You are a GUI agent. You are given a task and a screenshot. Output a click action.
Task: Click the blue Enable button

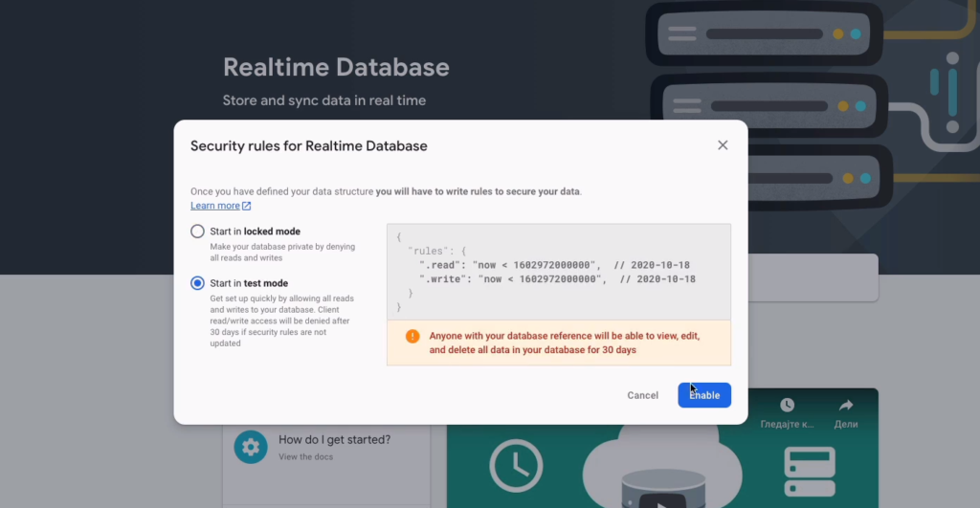[704, 395]
